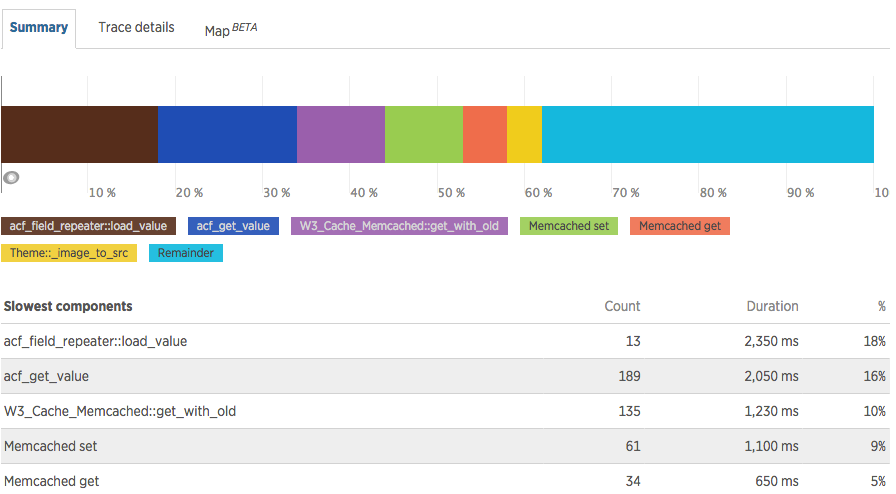Click the yellow segment of the stacked bar
This screenshot has width=896, height=494.
click(524, 134)
